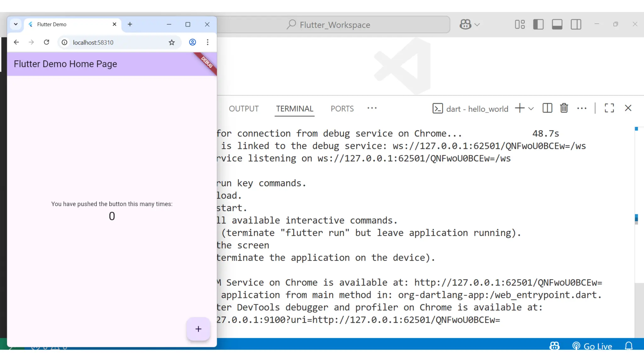
Task: Open Chrome tab search dropdown
Action: coord(15,24)
